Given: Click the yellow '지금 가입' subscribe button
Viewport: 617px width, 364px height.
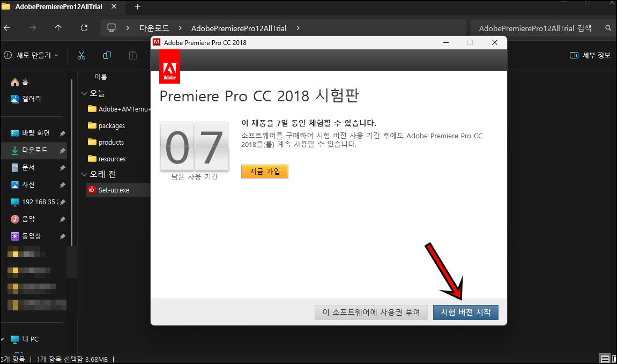Looking at the screenshot, I should click(265, 172).
